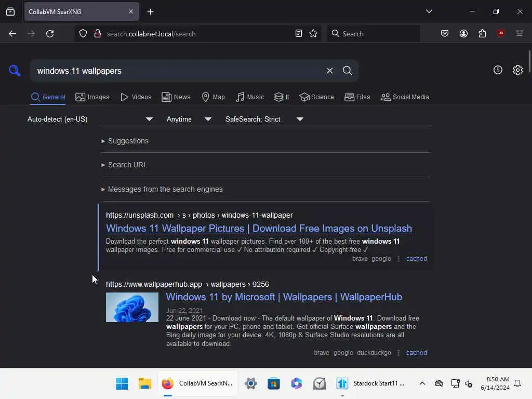Click the unsplash.com result URL
The height and width of the screenshot is (399, 532).
199,215
